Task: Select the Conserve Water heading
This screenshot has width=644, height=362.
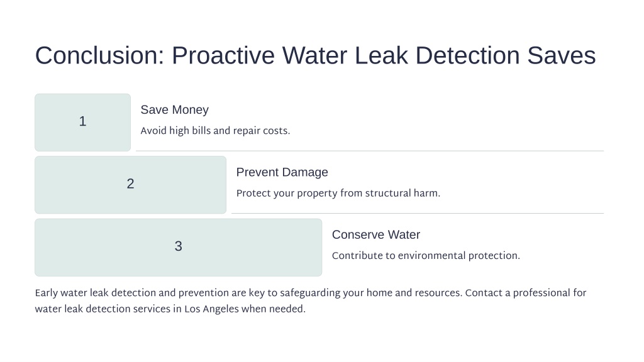Action: [x=376, y=235]
